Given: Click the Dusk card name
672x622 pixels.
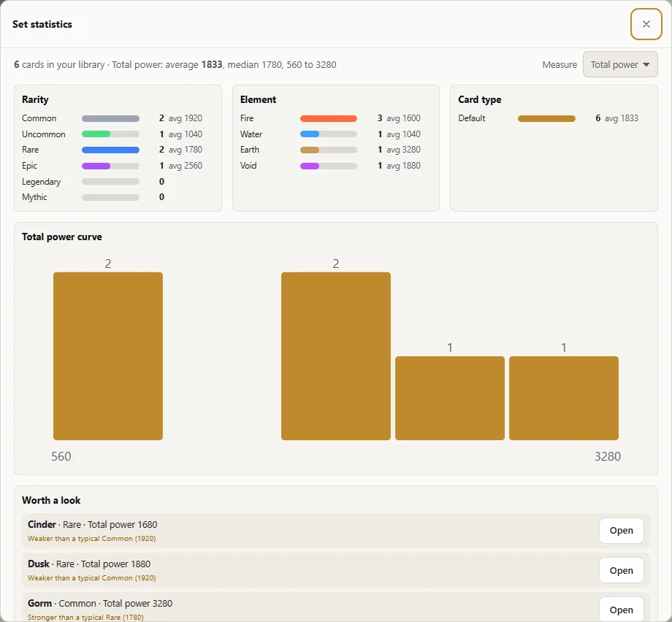Looking at the screenshot, I should pos(39,564).
